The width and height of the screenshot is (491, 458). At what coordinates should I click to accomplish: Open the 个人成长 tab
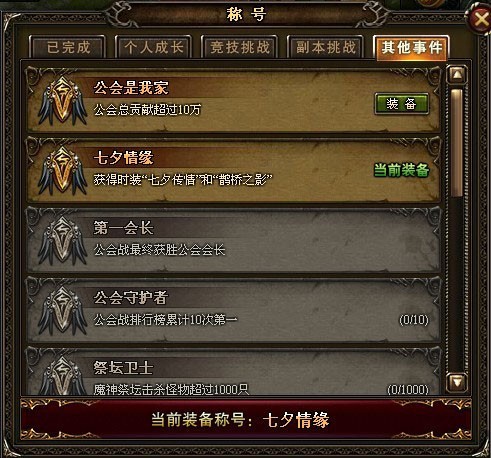(154, 47)
